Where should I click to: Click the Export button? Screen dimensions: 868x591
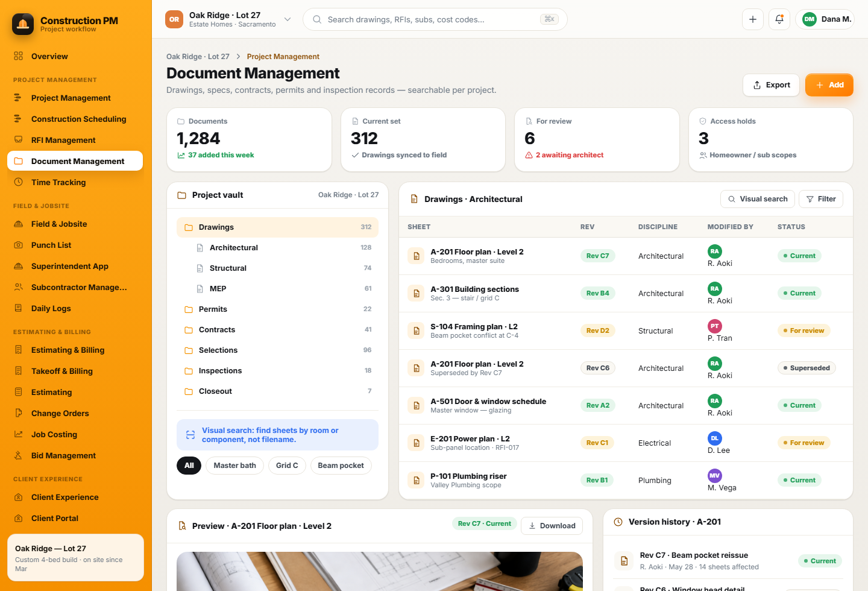771,85
